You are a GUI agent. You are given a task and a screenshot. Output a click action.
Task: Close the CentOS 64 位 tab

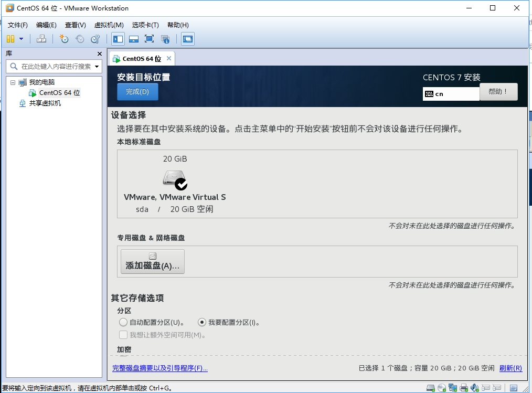168,58
